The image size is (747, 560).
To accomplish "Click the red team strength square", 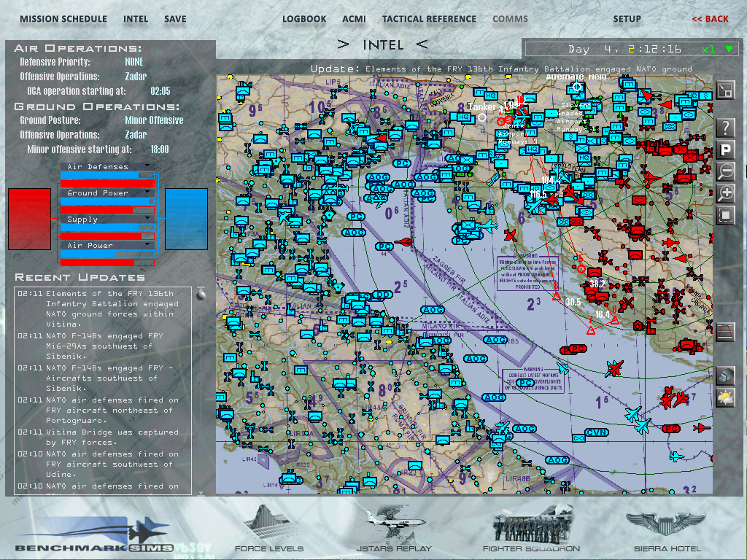I will [x=29, y=219].
